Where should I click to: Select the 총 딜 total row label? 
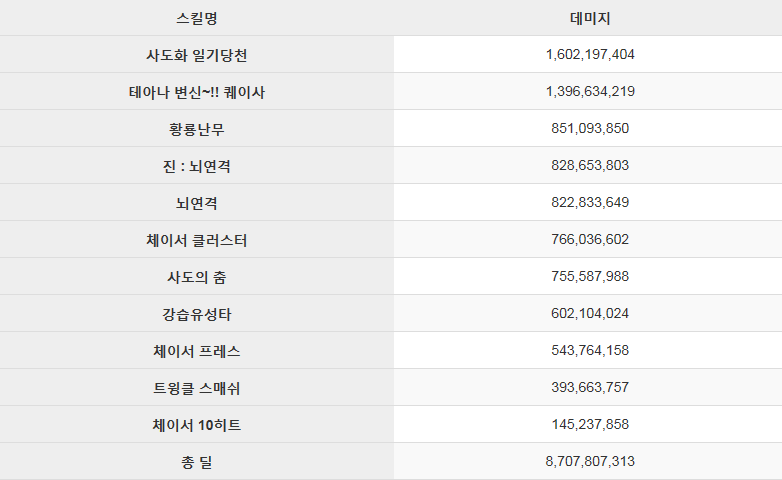coord(196,462)
